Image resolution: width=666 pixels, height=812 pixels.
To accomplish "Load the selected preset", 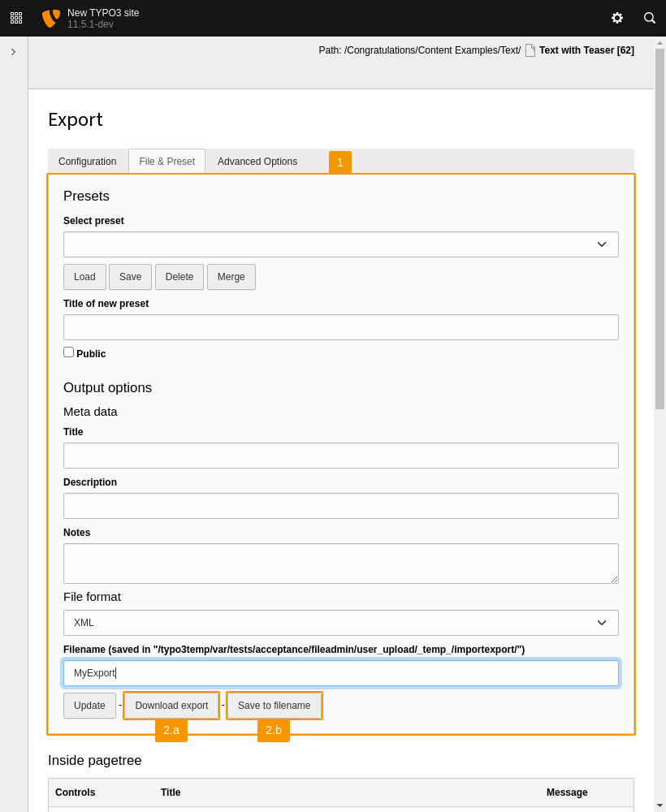I will 84,277.
